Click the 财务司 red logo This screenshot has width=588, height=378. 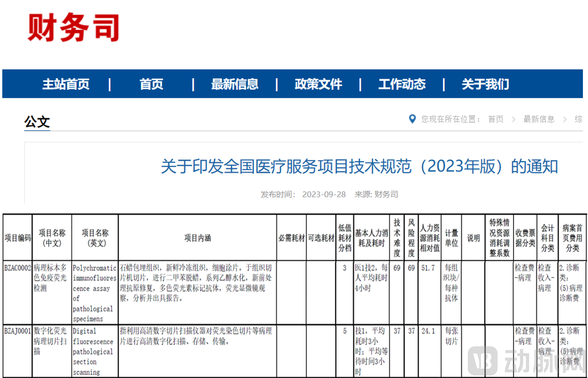point(74,27)
